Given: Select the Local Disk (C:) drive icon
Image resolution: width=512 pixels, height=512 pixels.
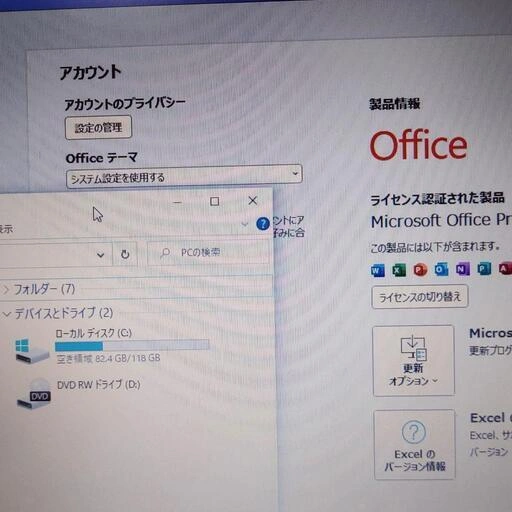Looking at the screenshot, I should tap(31, 351).
